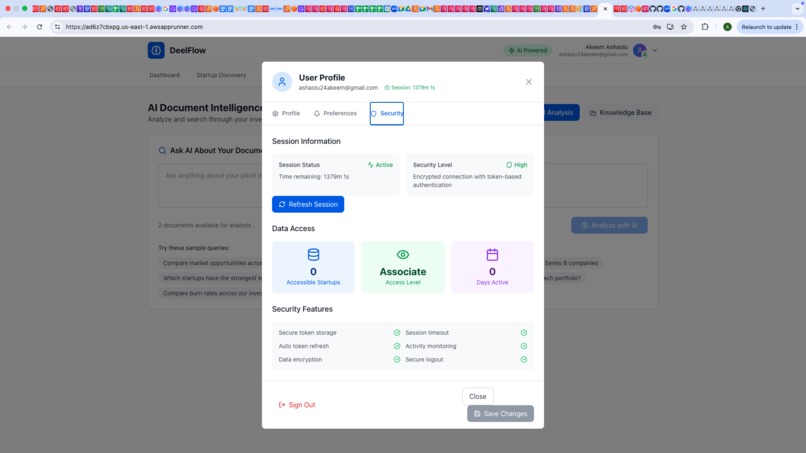Click the eye icon above Associate
This screenshot has width=806, height=453.
click(x=402, y=255)
